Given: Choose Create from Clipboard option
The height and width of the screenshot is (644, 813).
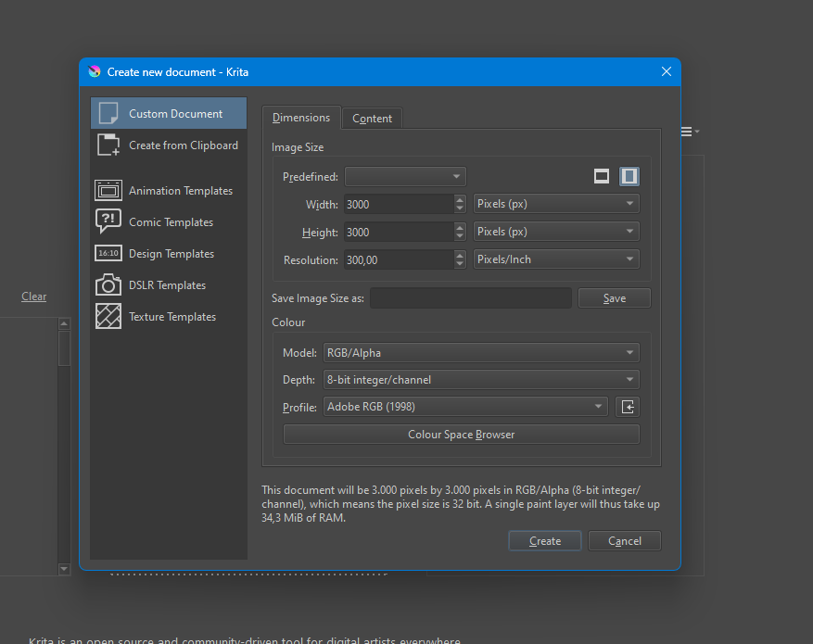Looking at the screenshot, I should point(183,145).
